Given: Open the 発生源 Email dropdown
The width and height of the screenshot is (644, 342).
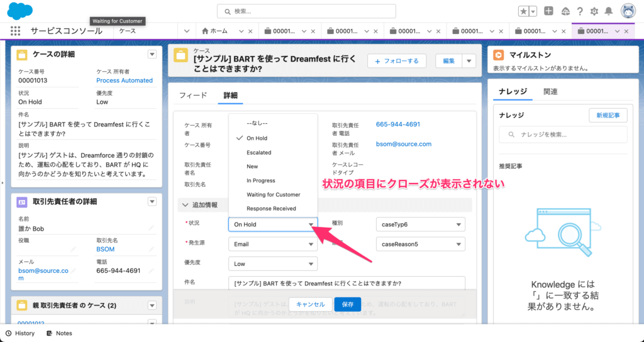Looking at the screenshot, I should pos(273,244).
